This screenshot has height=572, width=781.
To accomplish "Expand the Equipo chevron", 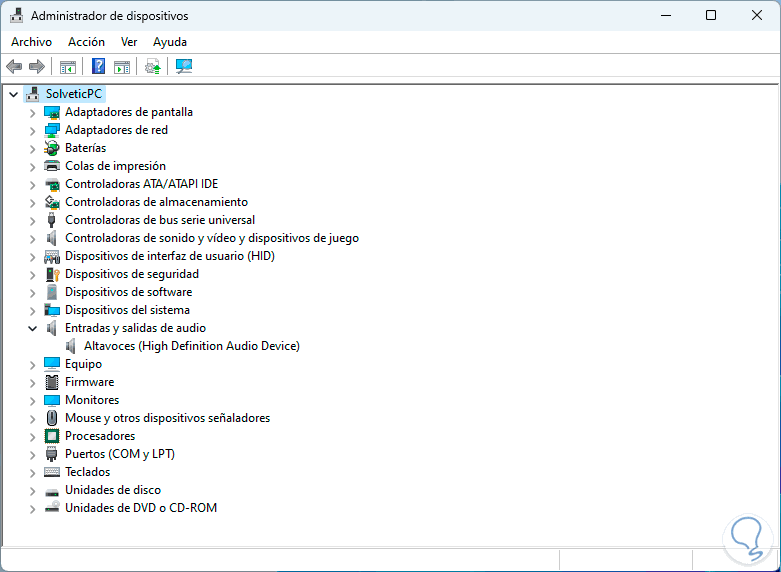I will click(32, 365).
